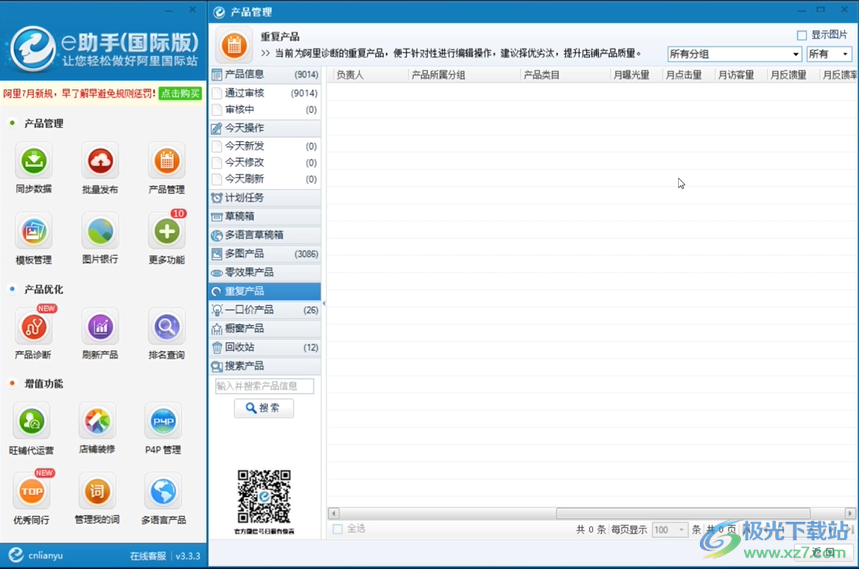Select 重复产品 highlighted section

click(265, 291)
